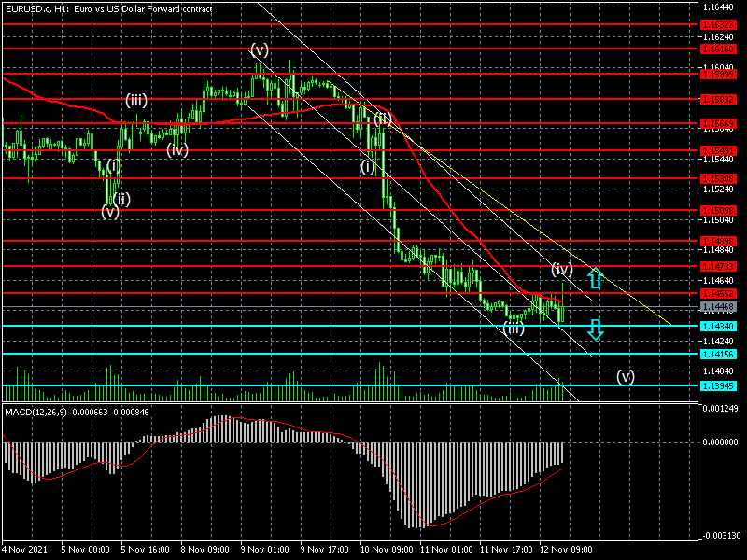Select the red 1.15098 price level tag

click(719, 210)
